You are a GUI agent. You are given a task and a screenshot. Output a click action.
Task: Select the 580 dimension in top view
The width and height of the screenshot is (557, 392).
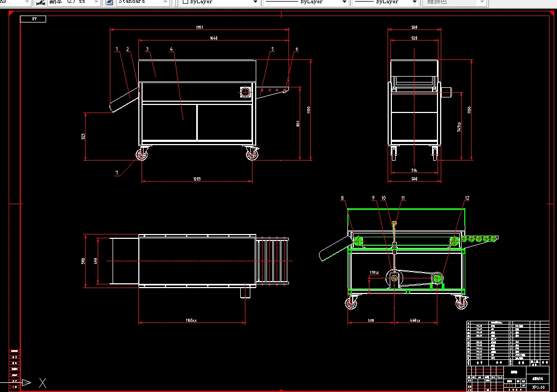83,261
